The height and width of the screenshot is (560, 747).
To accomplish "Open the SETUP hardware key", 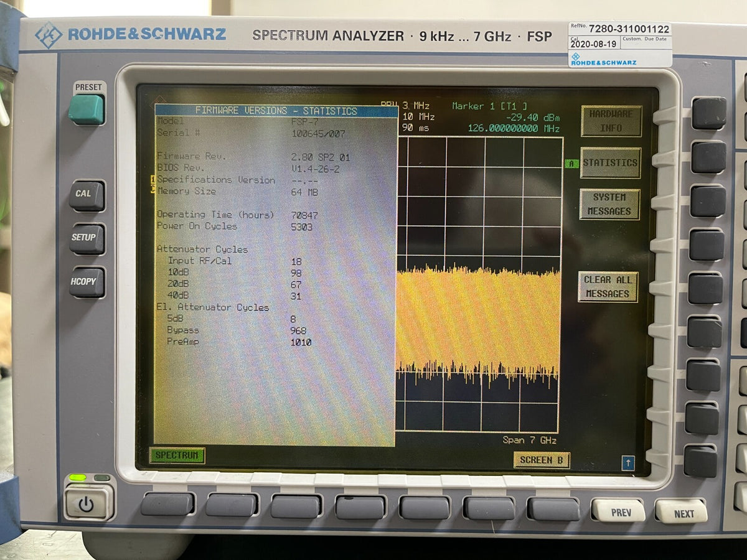I will 86,239.
